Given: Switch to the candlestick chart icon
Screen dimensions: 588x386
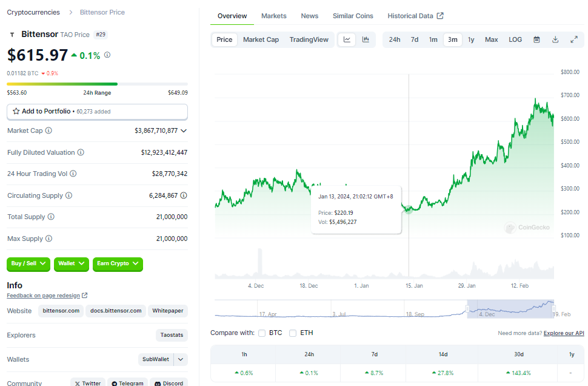Looking at the screenshot, I should [x=366, y=39].
